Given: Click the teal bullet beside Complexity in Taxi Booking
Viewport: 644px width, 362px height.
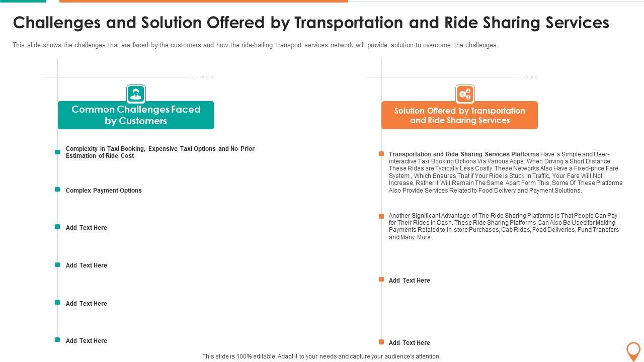Looking at the screenshot, I should 57,152.
